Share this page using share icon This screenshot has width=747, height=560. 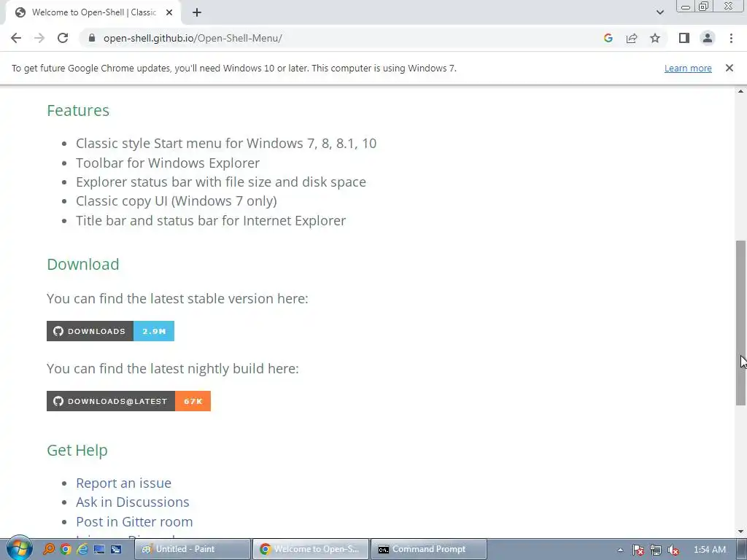pos(632,38)
